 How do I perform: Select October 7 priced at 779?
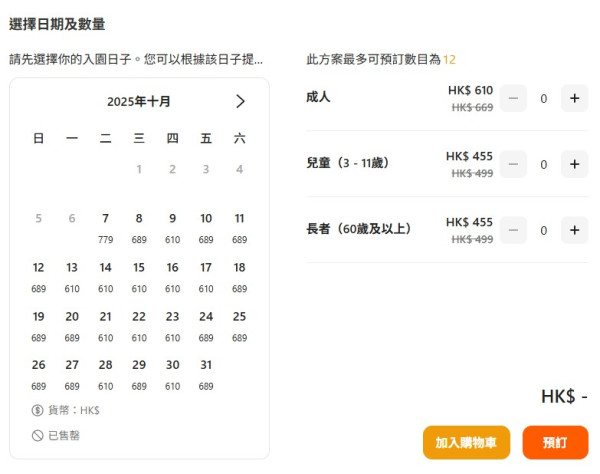click(x=105, y=226)
